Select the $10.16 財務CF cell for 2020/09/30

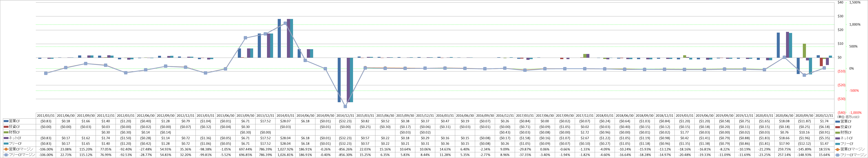pos(804,132)
